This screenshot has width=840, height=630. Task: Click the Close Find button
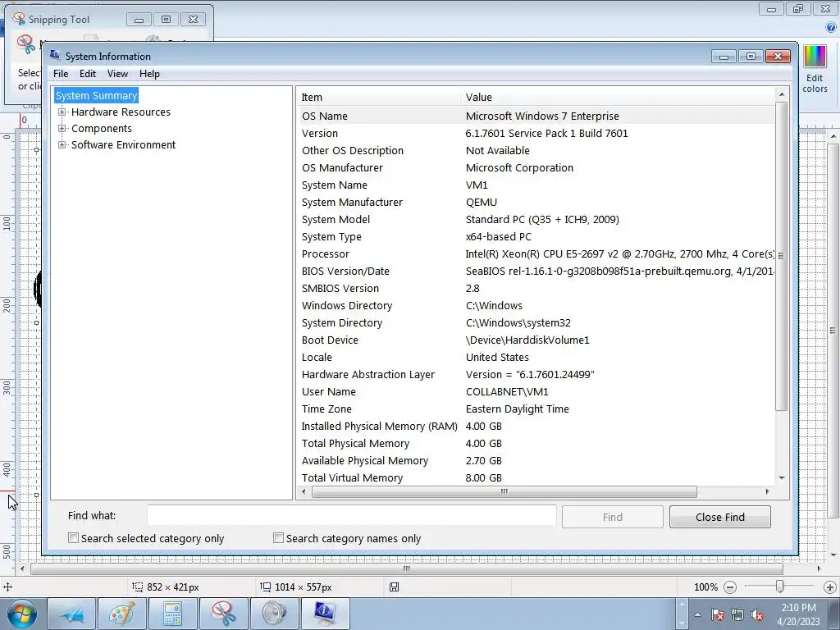719,517
